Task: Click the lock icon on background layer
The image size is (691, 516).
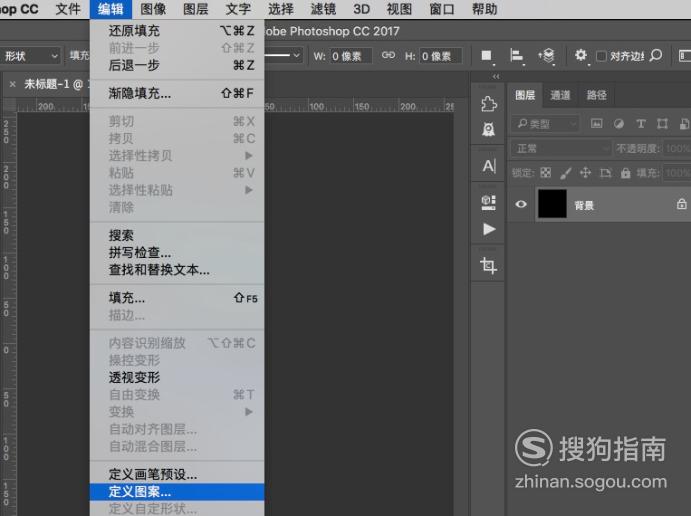Action: click(x=681, y=204)
